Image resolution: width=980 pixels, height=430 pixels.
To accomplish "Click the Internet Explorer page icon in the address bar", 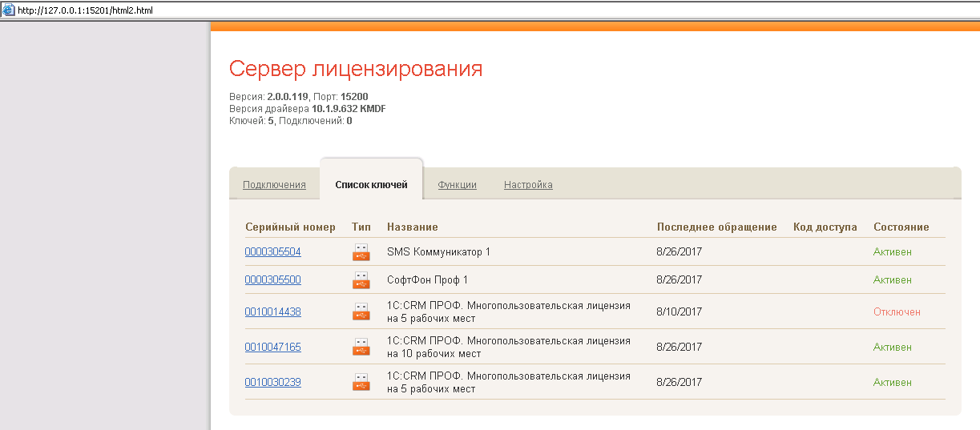I will click(9, 11).
